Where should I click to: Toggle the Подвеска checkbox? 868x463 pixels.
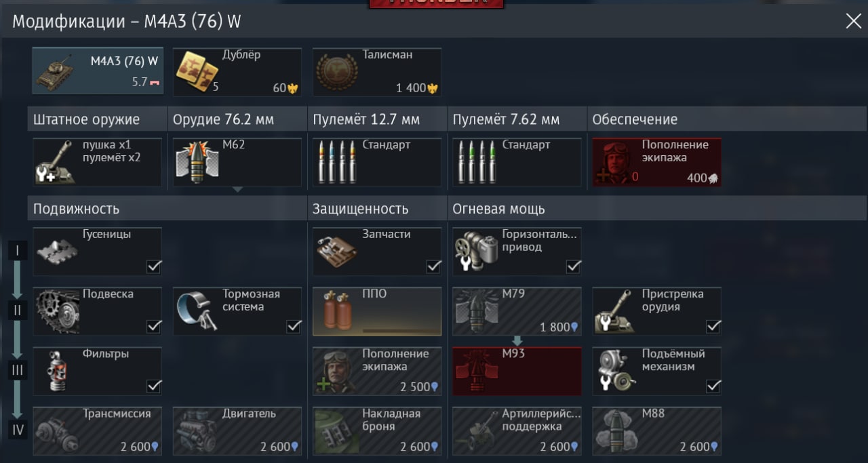tap(154, 326)
